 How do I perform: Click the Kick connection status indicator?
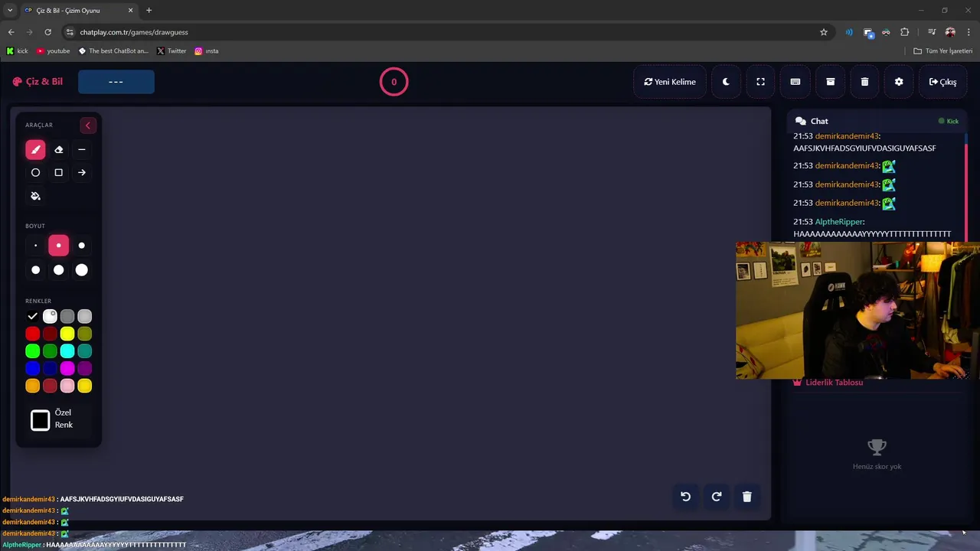click(x=949, y=121)
